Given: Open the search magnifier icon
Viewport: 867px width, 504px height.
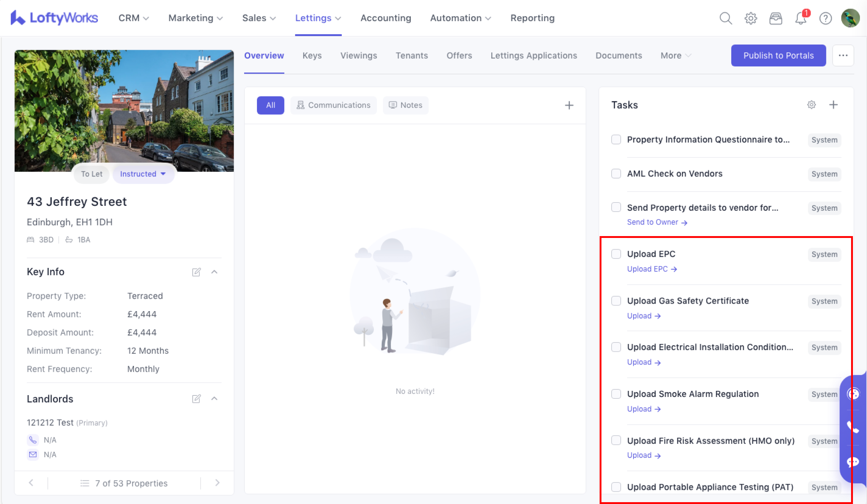Looking at the screenshot, I should click(725, 18).
